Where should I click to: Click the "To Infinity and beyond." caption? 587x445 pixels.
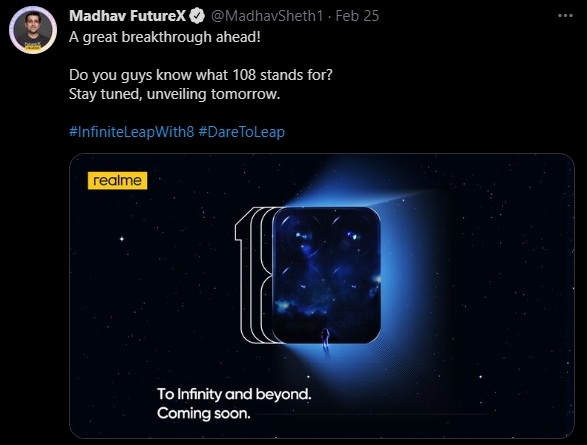point(234,394)
